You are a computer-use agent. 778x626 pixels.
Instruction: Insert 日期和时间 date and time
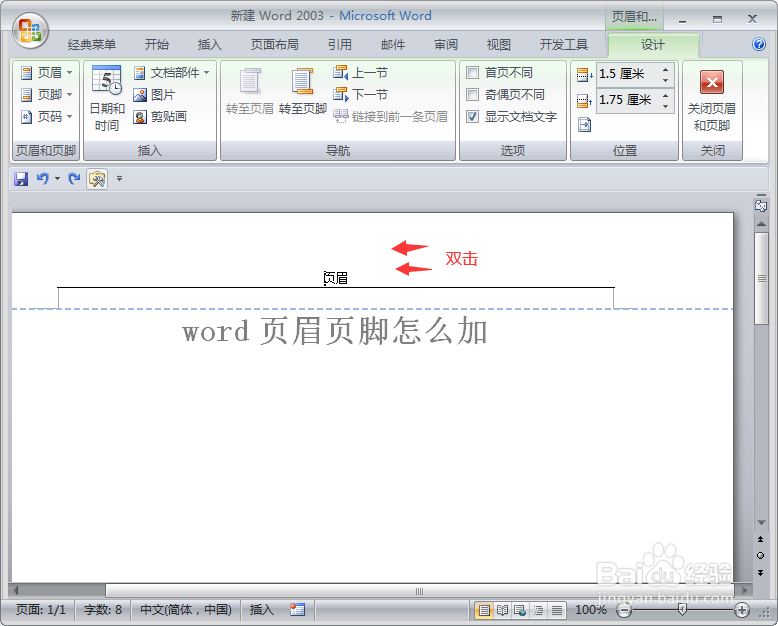(107, 98)
